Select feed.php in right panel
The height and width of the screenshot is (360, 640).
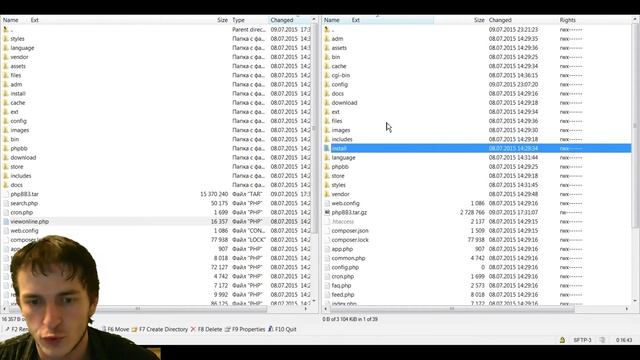click(343, 295)
